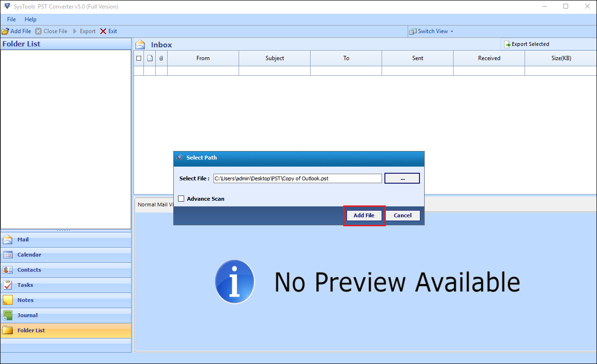
Task: Open the Contacts section in the sidebar
Action: coord(66,270)
